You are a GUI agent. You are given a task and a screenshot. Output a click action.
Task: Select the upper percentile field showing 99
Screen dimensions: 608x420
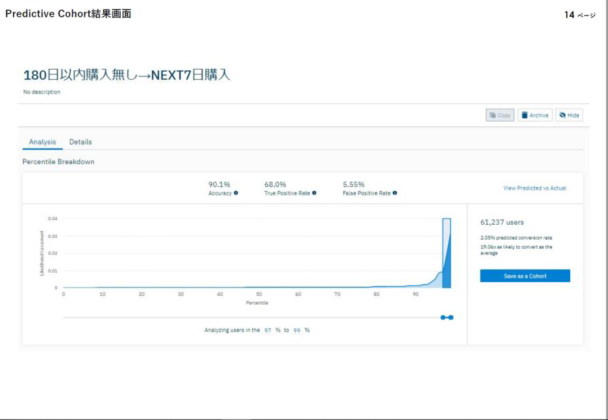(x=296, y=329)
